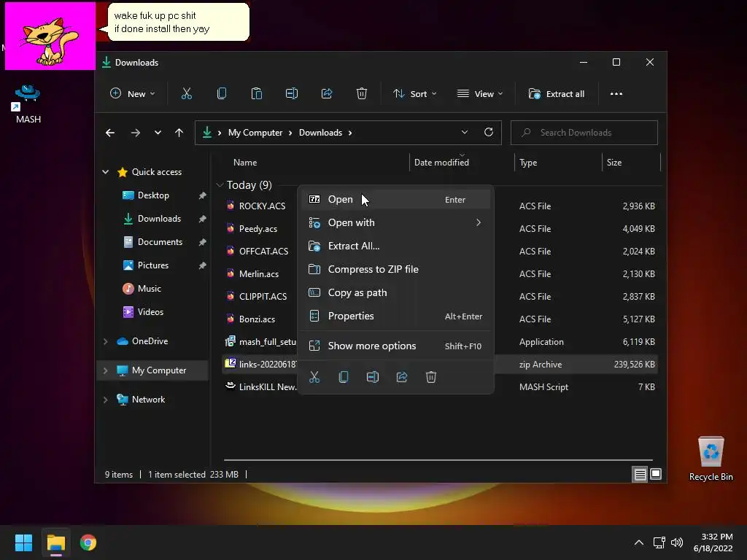Click the Share icon in the context menu
This screenshot has width=747, height=560.
(x=402, y=377)
